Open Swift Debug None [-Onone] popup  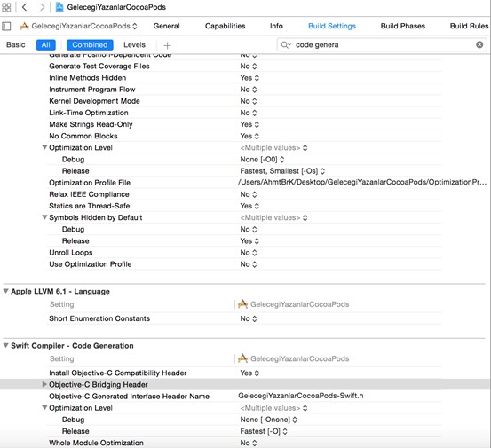click(x=268, y=420)
